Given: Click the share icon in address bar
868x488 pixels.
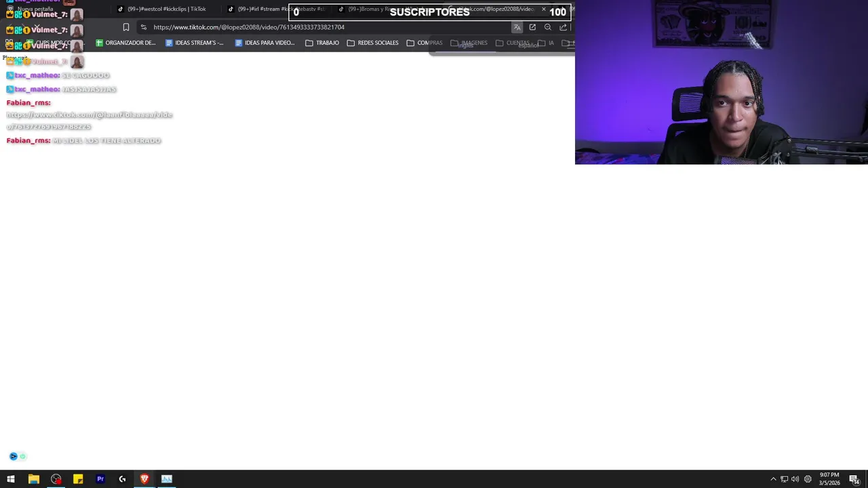Looking at the screenshot, I should tap(563, 27).
